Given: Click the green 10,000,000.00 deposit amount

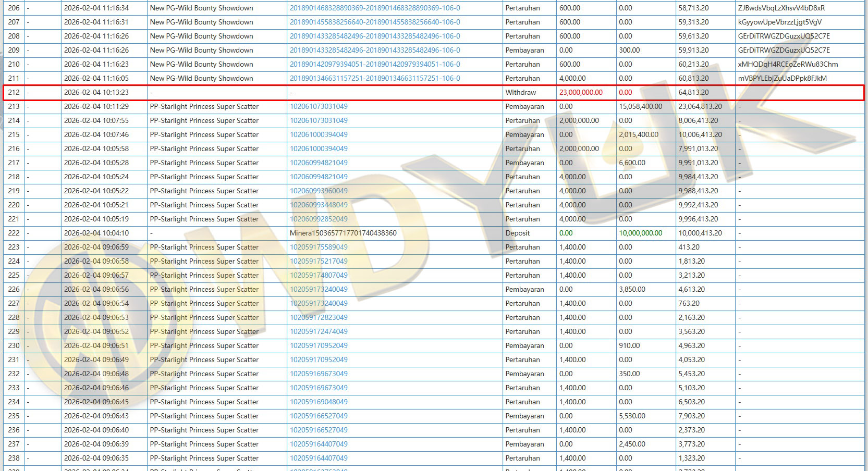Looking at the screenshot, I should (x=640, y=233).
